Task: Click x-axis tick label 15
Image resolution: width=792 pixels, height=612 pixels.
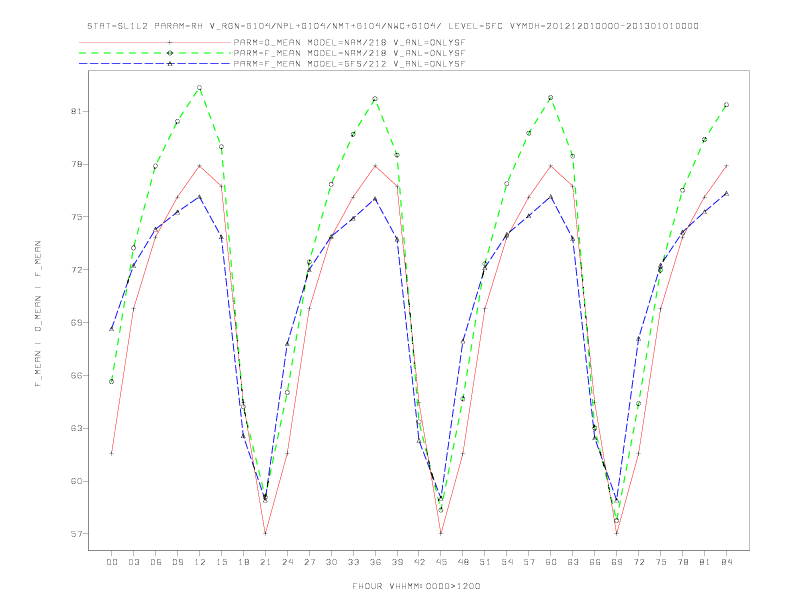Action: tap(221, 562)
